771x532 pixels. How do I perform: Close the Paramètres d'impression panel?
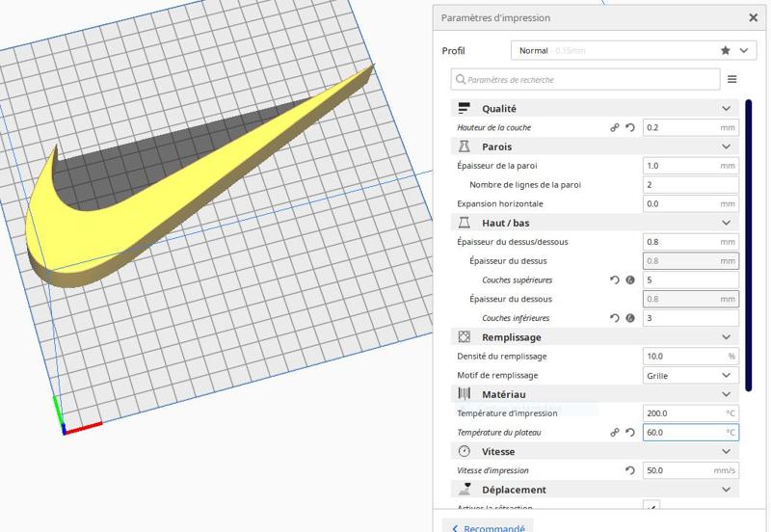tap(753, 17)
